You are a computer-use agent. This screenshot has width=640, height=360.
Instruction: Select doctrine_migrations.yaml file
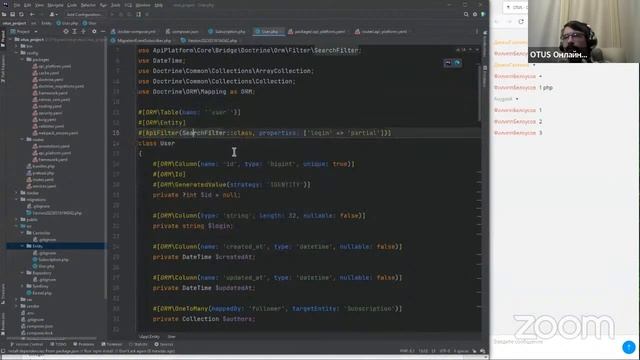58,86
